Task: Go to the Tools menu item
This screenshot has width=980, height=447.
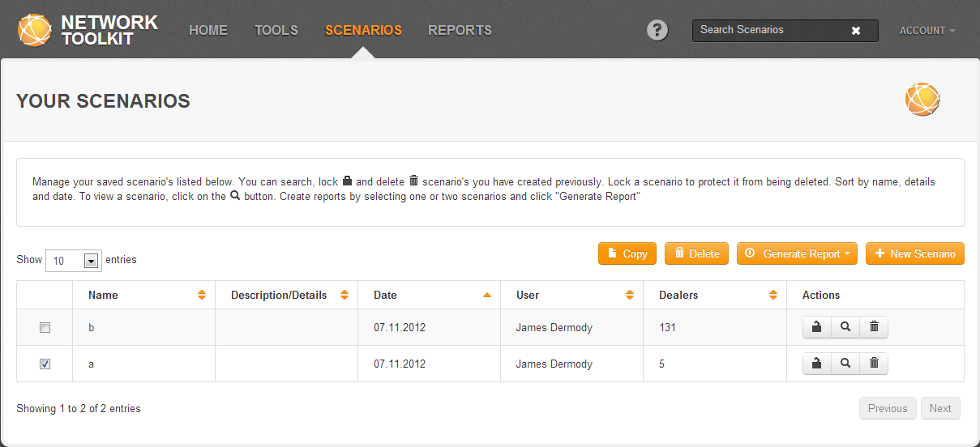Action: (276, 30)
